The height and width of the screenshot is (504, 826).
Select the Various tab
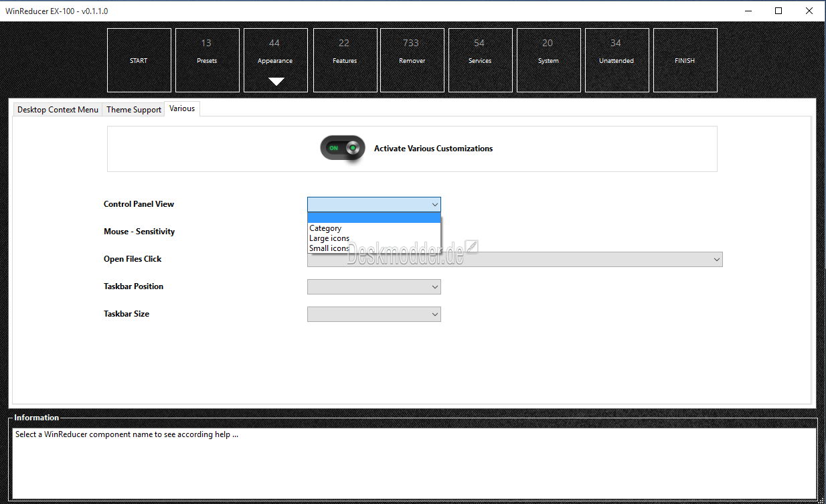coord(182,108)
